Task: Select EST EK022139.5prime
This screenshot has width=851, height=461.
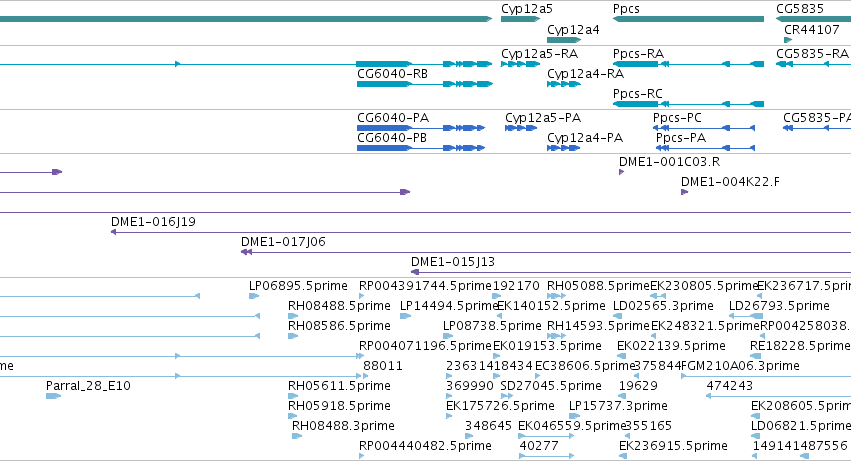Action: coord(671,346)
